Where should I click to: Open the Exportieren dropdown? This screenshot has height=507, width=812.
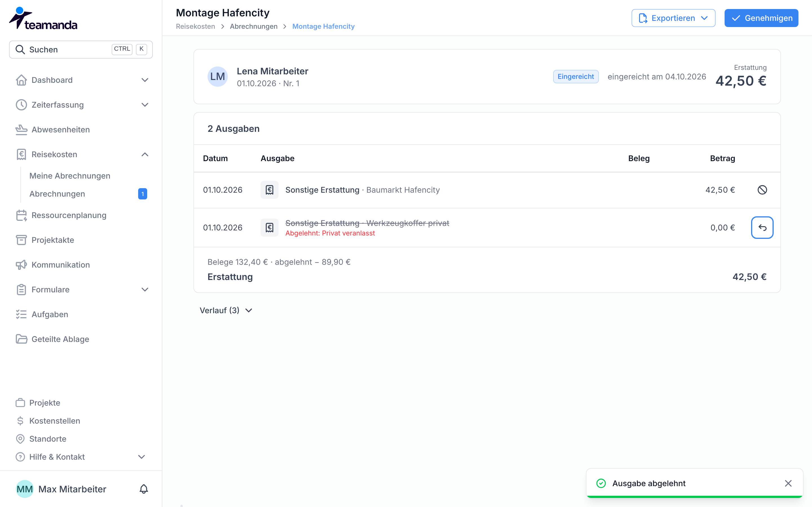click(673, 18)
